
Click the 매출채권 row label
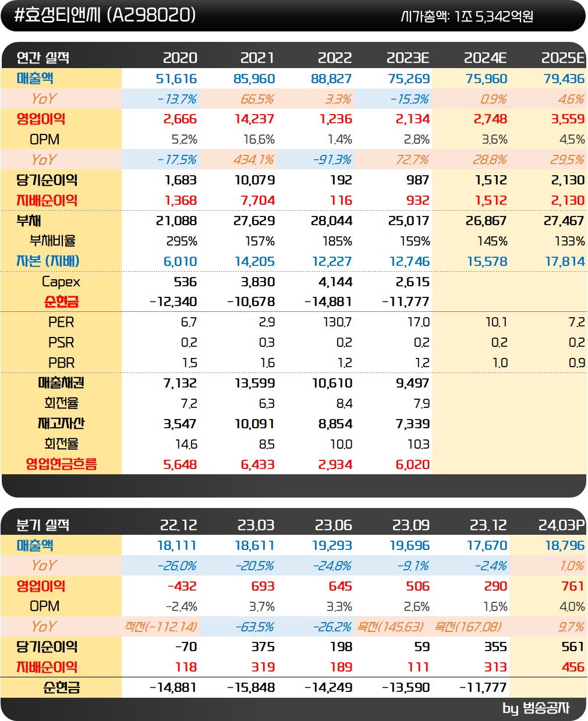[x=61, y=383]
